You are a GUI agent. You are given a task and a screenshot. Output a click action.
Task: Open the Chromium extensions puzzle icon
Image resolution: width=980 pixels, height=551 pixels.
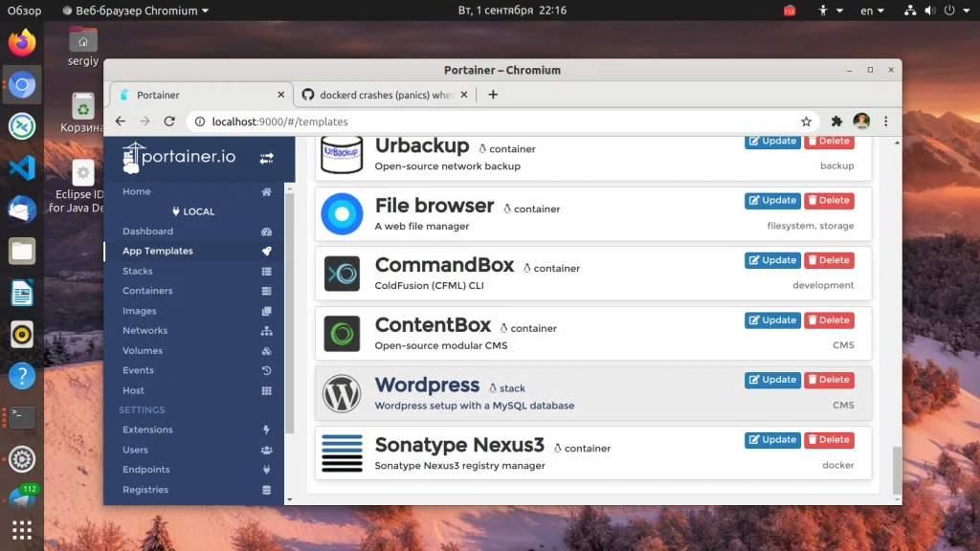click(836, 121)
